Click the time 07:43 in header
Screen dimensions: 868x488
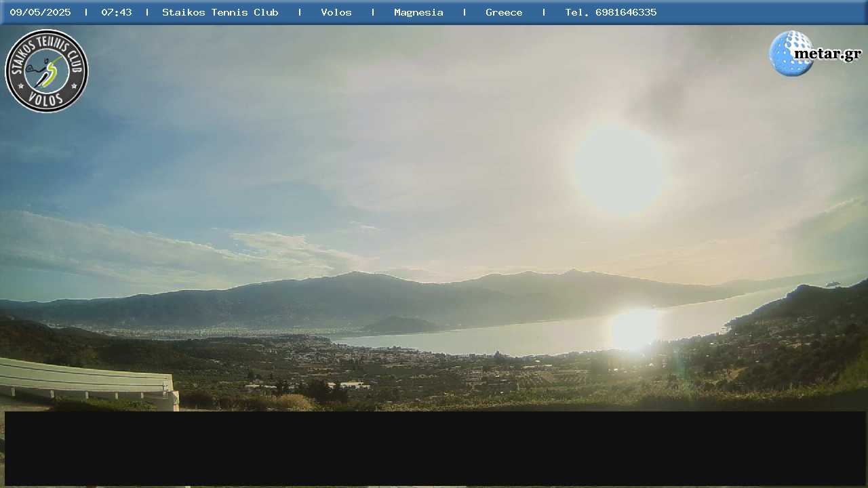pos(117,12)
